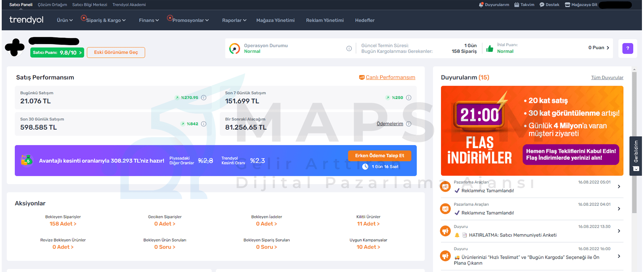The image size is (644, 272).
Task: Open the Destek chat icon
Action: (x=542, y=5)
